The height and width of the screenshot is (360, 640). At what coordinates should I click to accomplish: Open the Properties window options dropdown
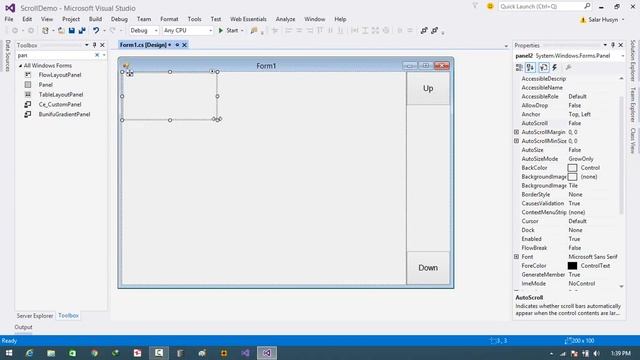(x=605, y=45)
